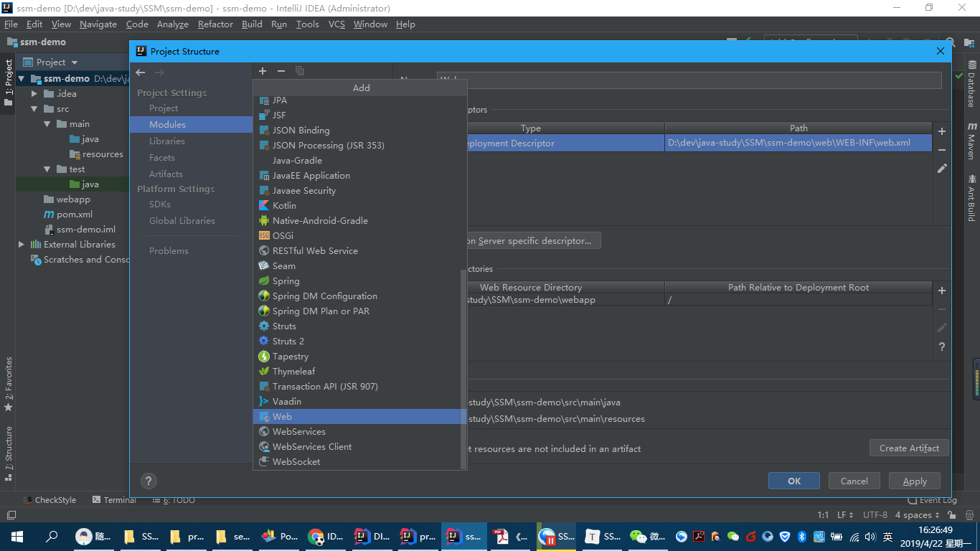Select Web in the Add list

click(359, 416)
